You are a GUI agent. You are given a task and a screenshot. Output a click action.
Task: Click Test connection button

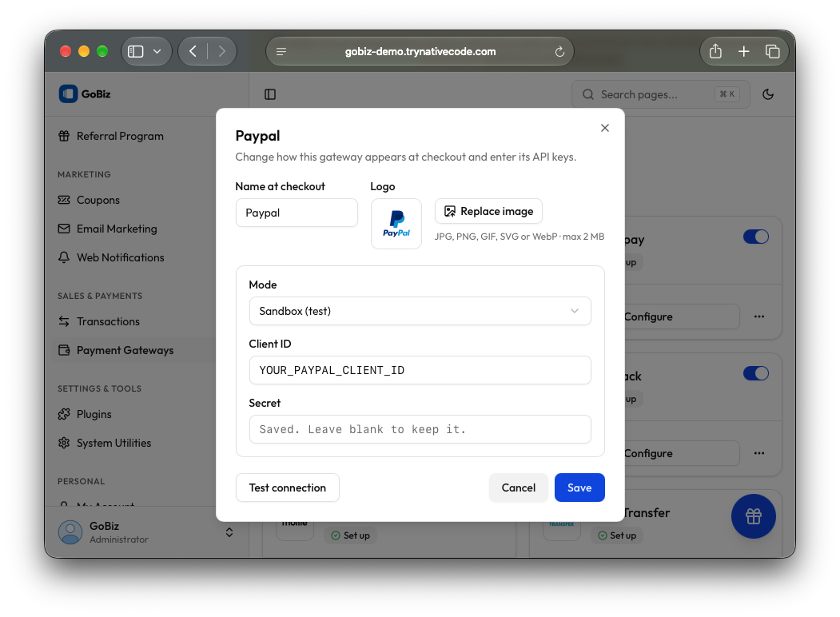tap(288, 488)
